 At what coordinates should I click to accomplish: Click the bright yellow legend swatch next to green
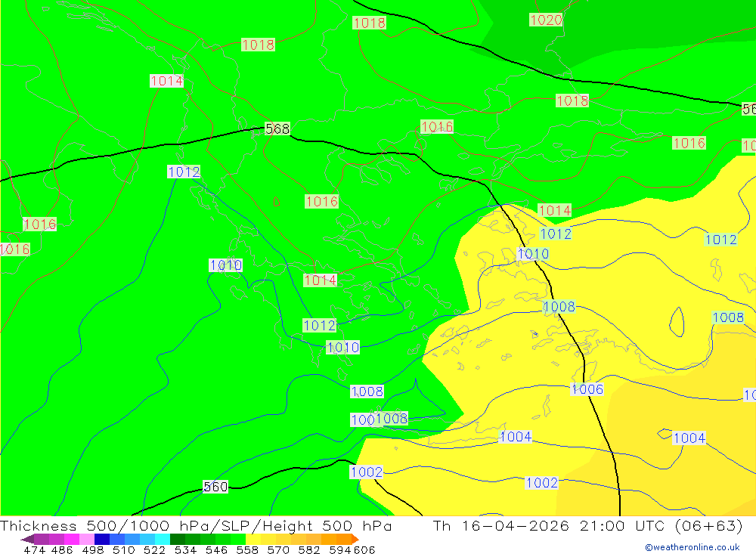(253, 539)
